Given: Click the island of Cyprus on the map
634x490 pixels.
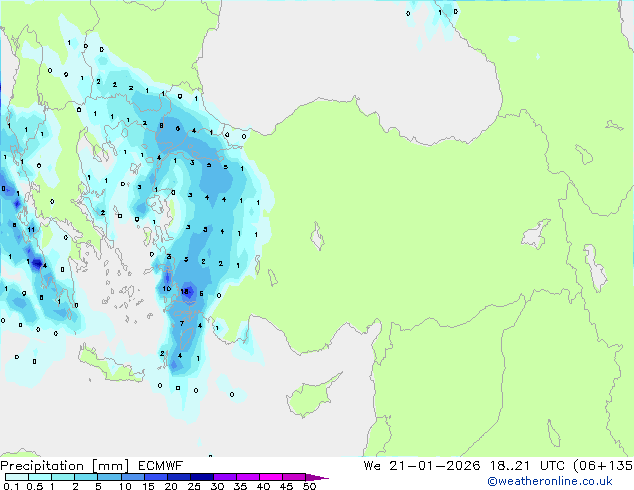Looking at the screenshot, I should click(309, 397).
